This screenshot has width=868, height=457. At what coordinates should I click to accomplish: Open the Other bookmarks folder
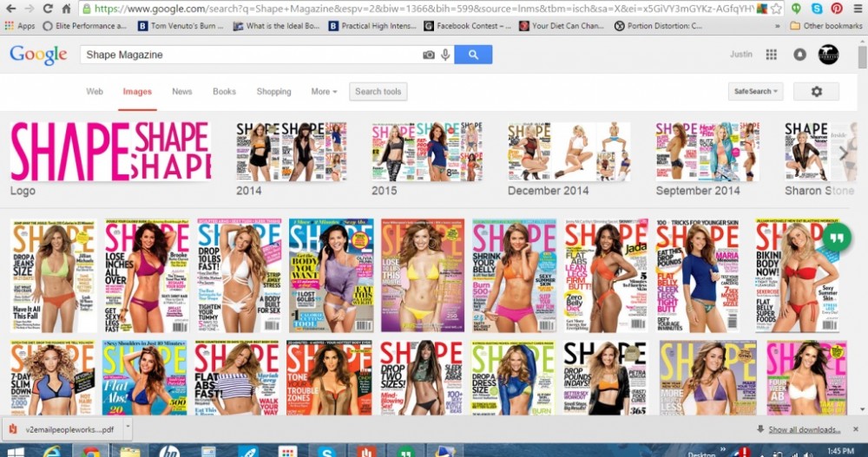pos(826,25)
